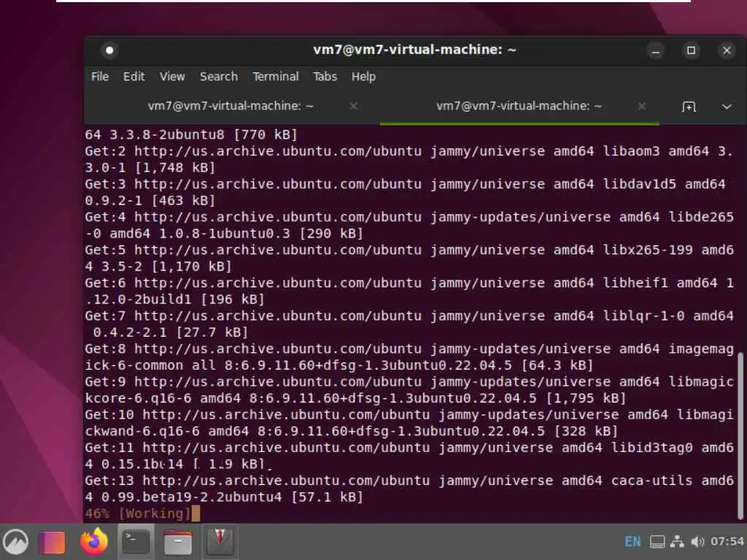Image resolution: width=747 pixels, height=560 pixels.
Task: Click the 'Get:11' libid3tag0 line
Action: [409, 456]
